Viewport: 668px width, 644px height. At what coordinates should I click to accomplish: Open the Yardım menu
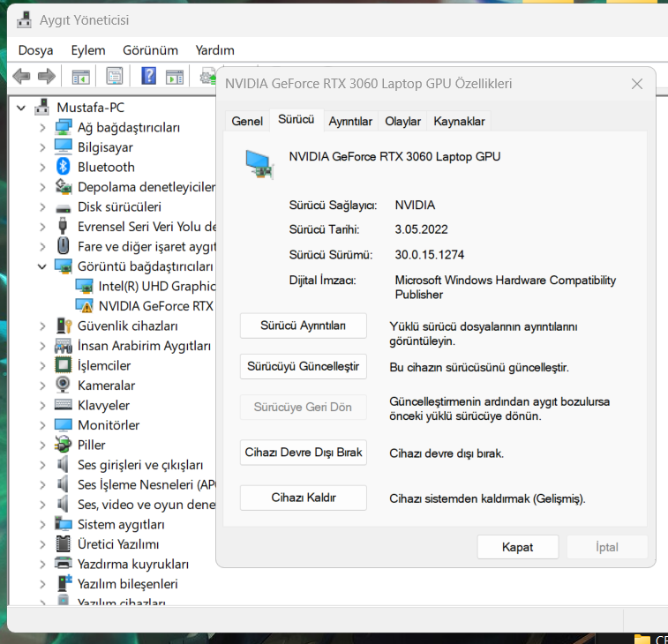tap(214, 50)
